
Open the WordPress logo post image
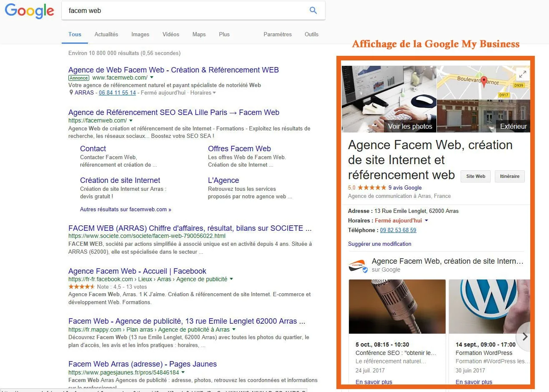click(489, 306)
